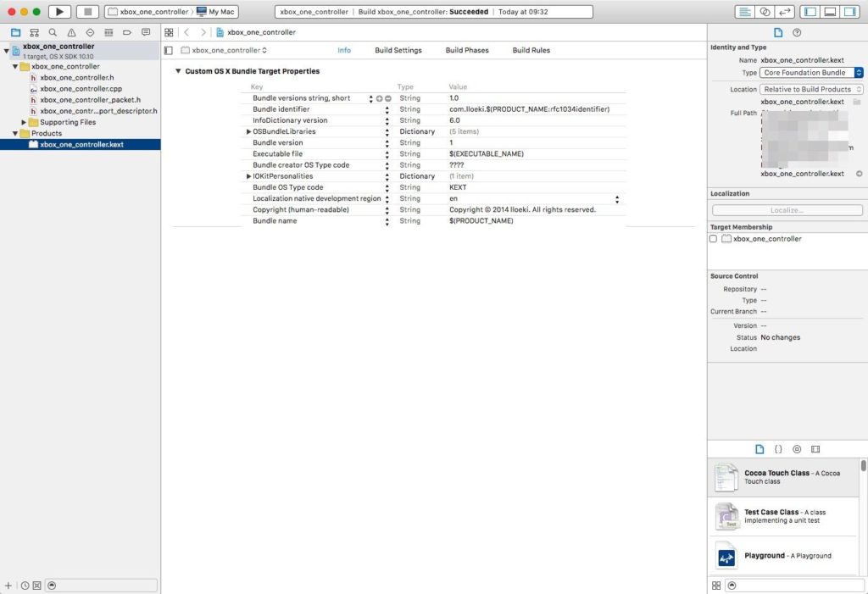
Task: Show the Code Snippet library
Action: [778, 449]
